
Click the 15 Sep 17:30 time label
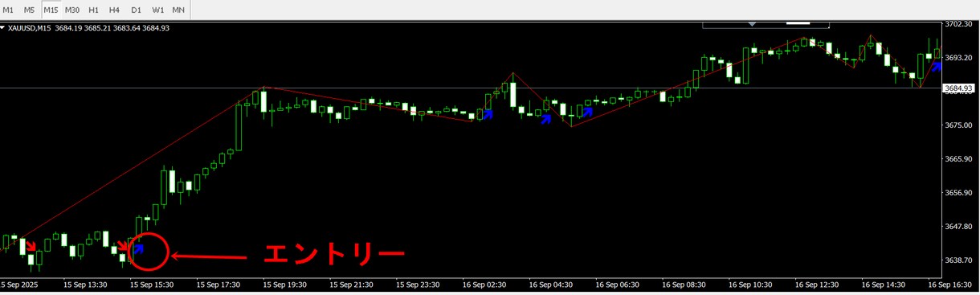[x=219, y=285]
